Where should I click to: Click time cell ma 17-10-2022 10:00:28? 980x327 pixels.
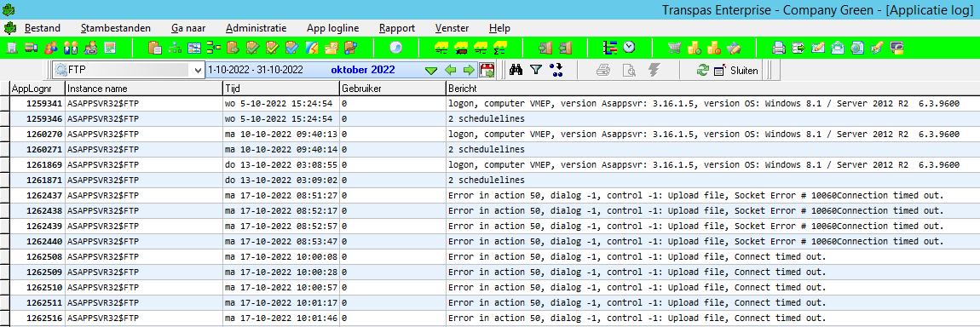pos(281,272)
